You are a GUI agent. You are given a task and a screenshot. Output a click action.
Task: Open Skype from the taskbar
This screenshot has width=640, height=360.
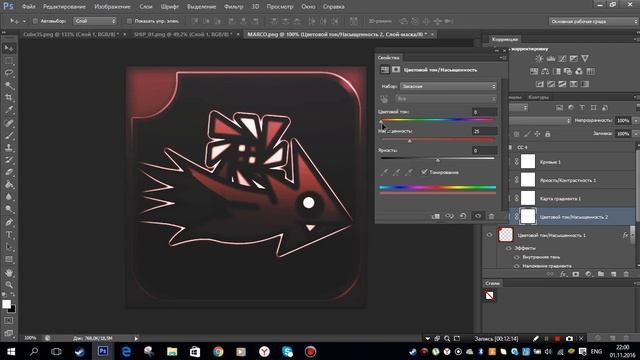[287, 351]
